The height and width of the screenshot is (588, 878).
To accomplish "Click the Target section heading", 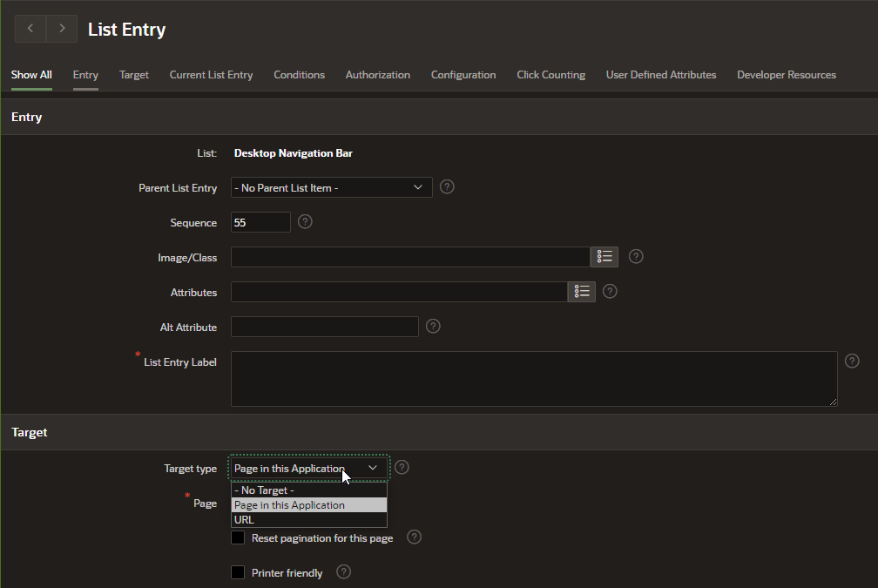I will [29, 432].
